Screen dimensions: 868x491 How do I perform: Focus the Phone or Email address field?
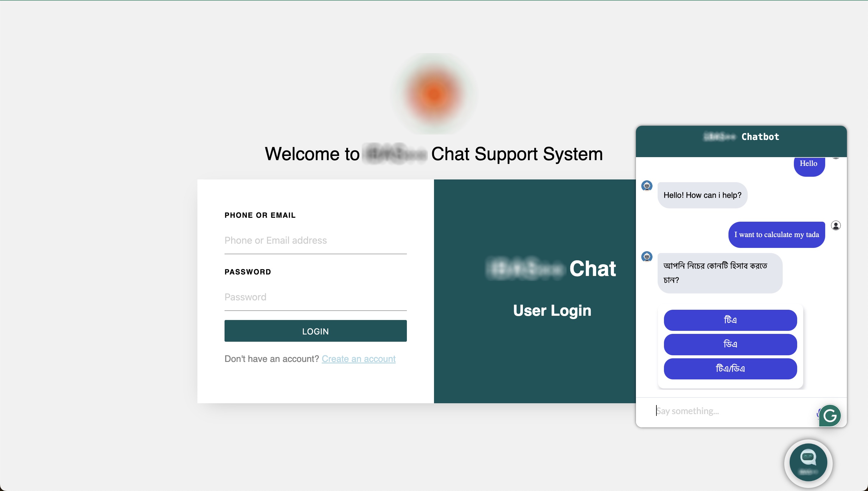[x=315, y=240]
